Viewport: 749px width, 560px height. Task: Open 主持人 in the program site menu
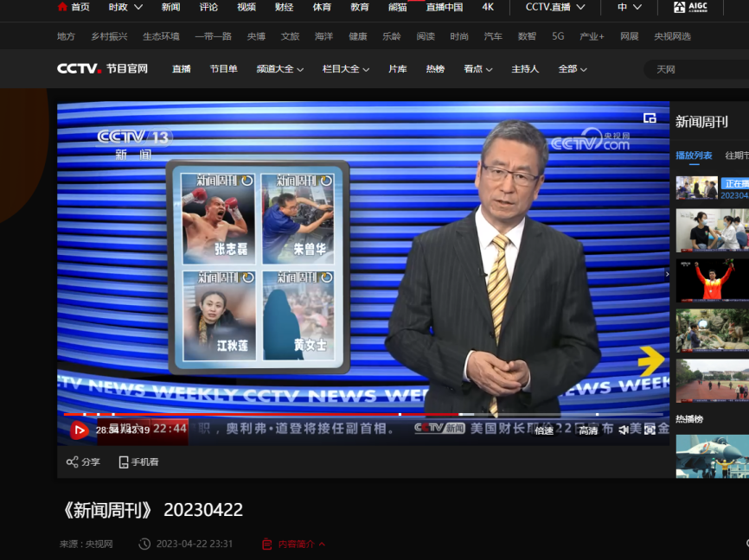point(525,69)
